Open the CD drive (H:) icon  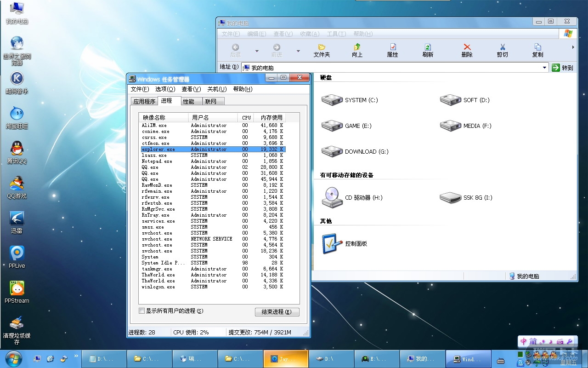click(332, 197)
